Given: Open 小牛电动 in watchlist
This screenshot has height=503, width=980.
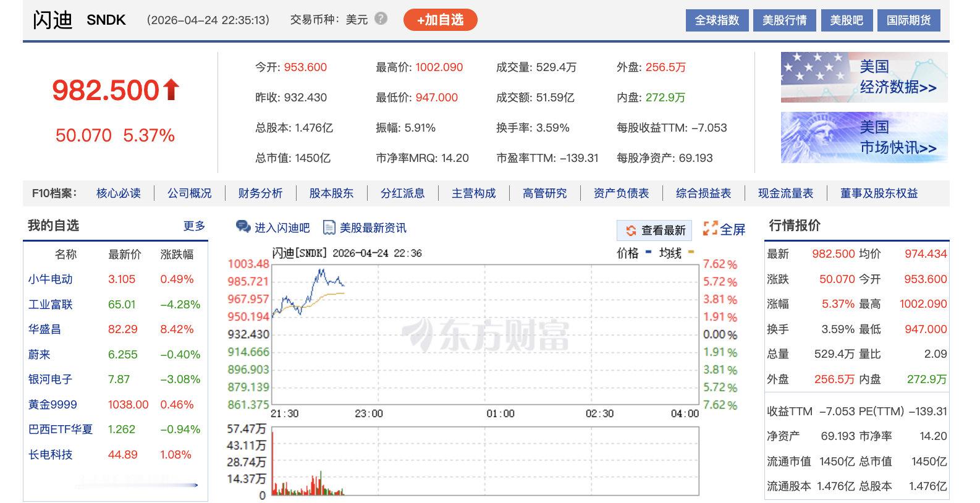Looking at the screenshot, I should 51,279.
